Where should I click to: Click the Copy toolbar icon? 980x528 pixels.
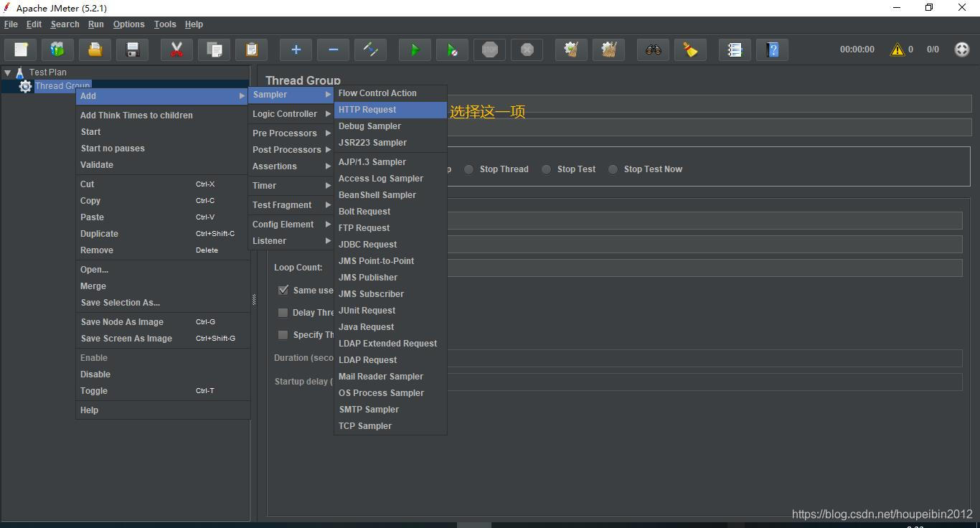(214, 49)
